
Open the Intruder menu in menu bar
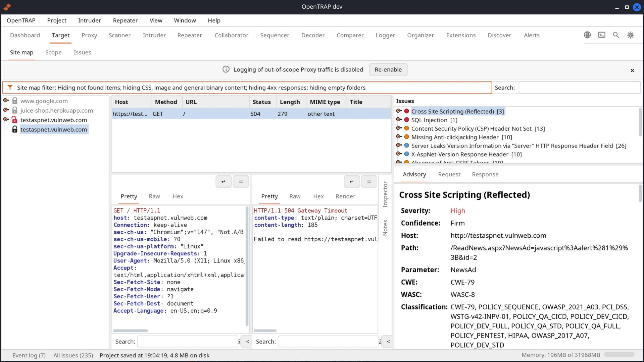click(89, 20)
